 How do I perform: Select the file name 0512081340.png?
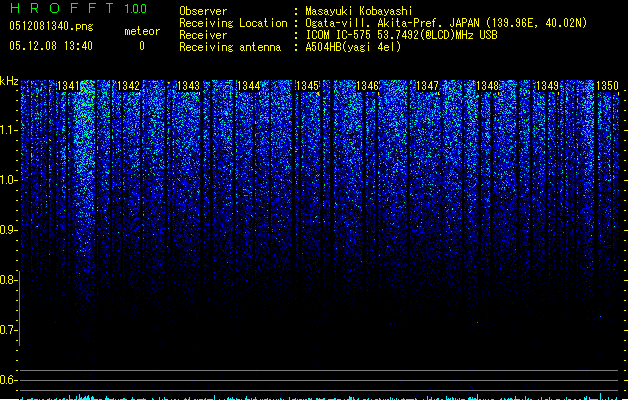[51, 26]
